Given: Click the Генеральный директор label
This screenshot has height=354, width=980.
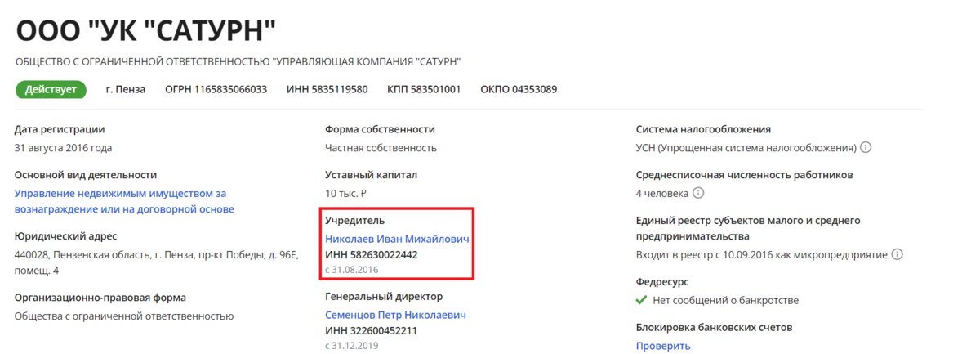Looking at the screenshot, I should tap(384, 297).
